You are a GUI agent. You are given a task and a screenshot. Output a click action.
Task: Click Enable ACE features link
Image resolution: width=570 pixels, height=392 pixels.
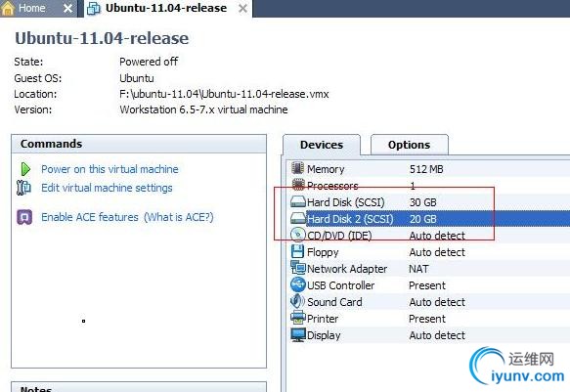tap(90, 217)
